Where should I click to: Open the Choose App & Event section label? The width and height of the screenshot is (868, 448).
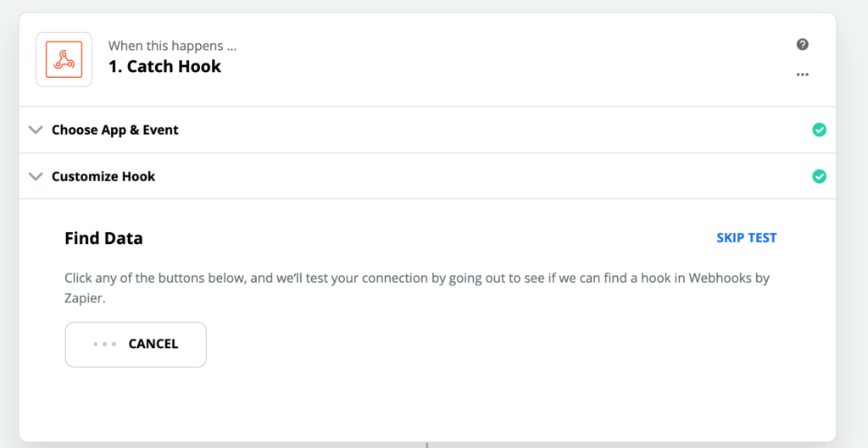pyautogui.click(x=115, y=130)
